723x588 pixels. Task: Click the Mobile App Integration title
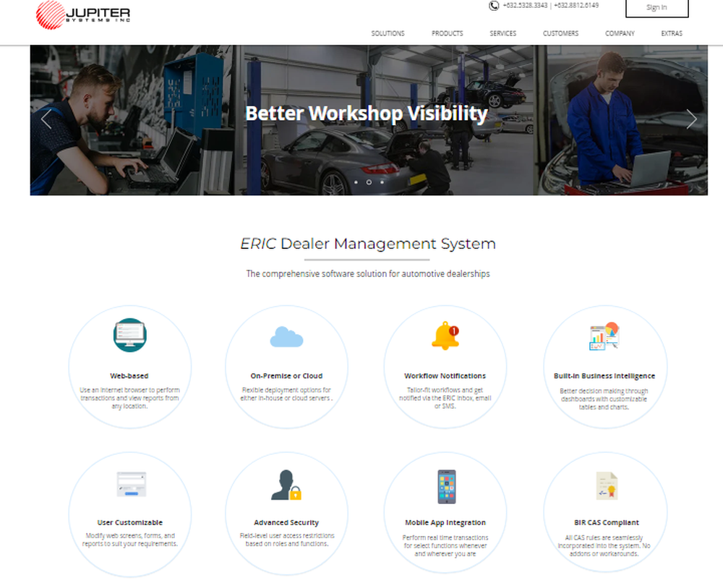(445, 522)
